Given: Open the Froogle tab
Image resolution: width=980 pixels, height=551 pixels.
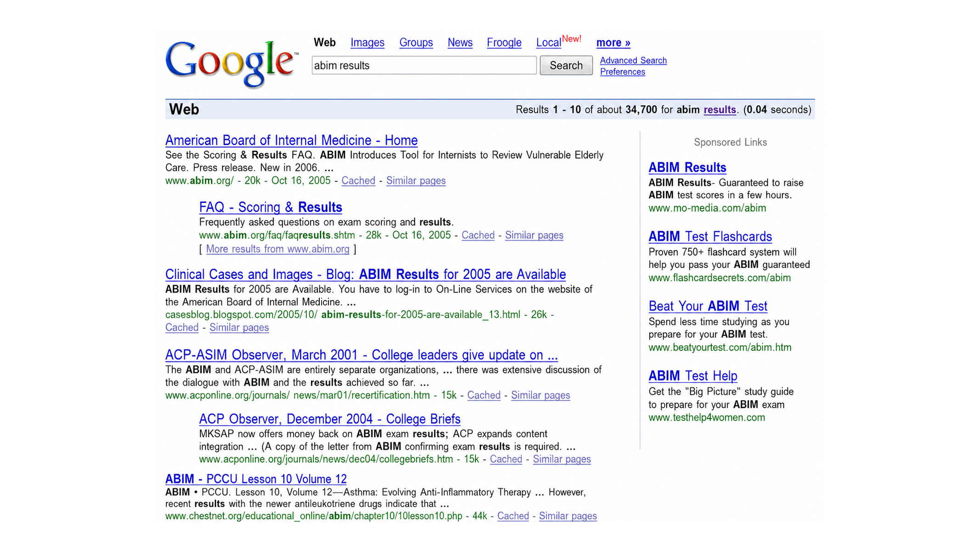Looking at the screenshot, I should click(504, 43).
